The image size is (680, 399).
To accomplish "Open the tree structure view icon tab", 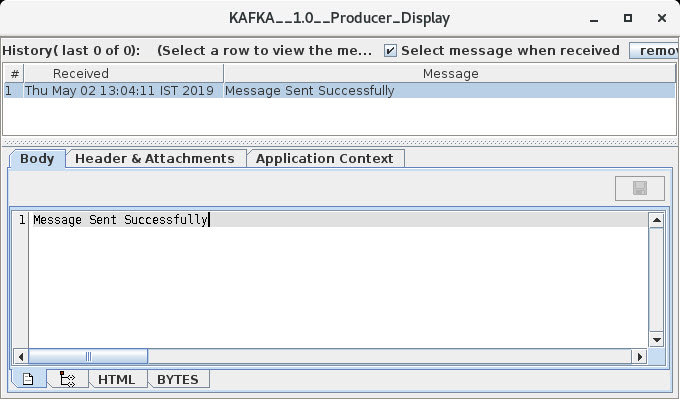I will 68,379.
